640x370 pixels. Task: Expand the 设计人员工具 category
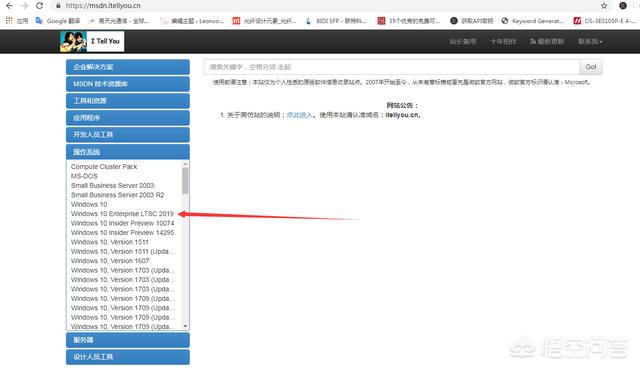pyautogui.click(x=128, y=357)
